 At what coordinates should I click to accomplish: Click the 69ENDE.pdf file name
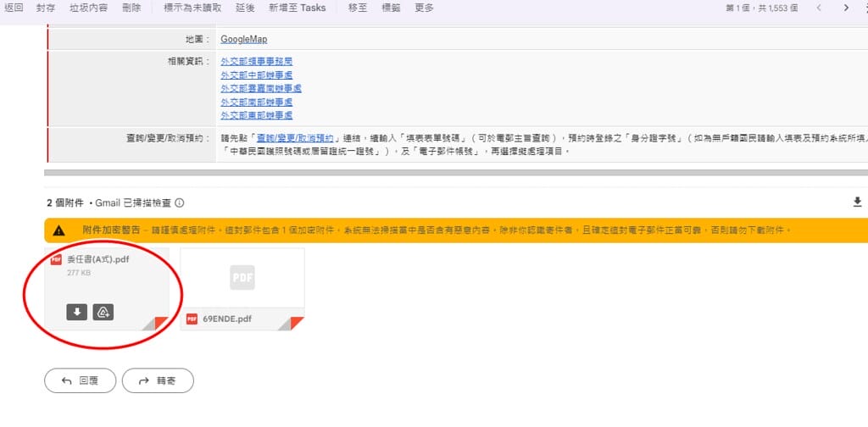click(227, 319)
